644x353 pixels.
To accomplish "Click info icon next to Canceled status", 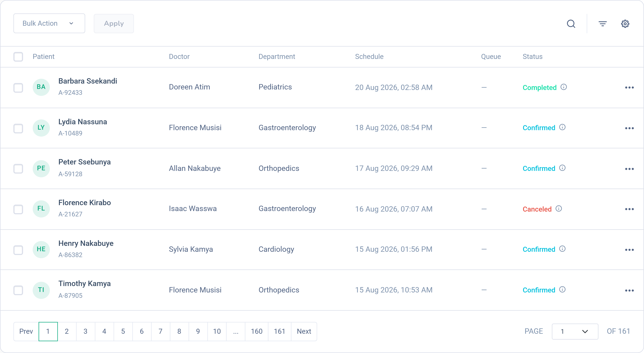I will click(559, 209).
